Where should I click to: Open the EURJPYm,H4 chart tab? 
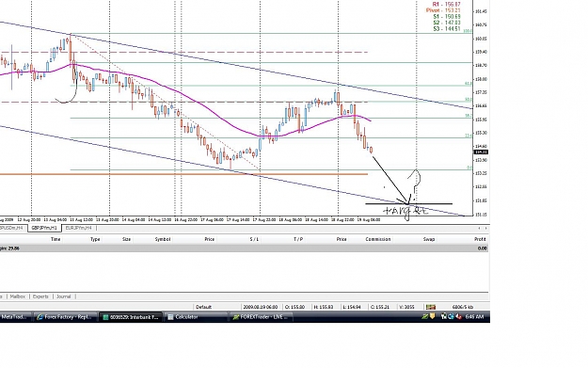click(x=78, y=228)
